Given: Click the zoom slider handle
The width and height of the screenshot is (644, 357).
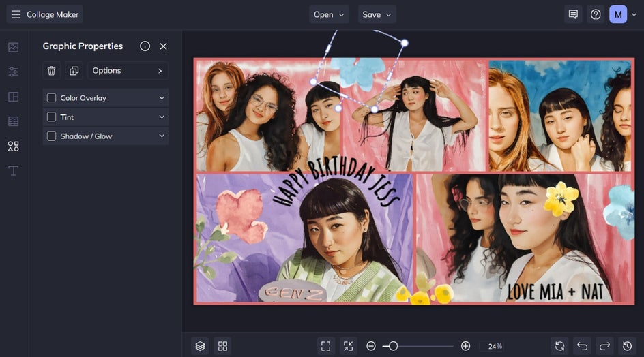Looking at the screenshot, I should tap(393, 346).
